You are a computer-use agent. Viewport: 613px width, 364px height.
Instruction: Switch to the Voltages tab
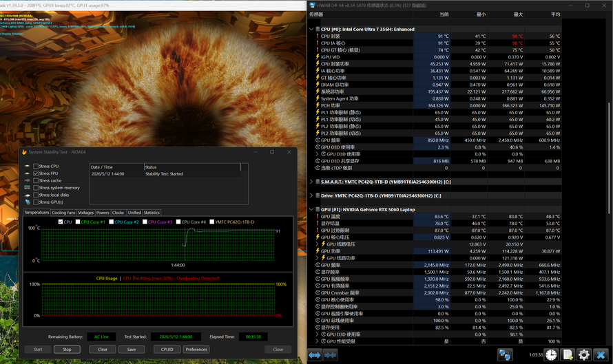pos(85,213)
